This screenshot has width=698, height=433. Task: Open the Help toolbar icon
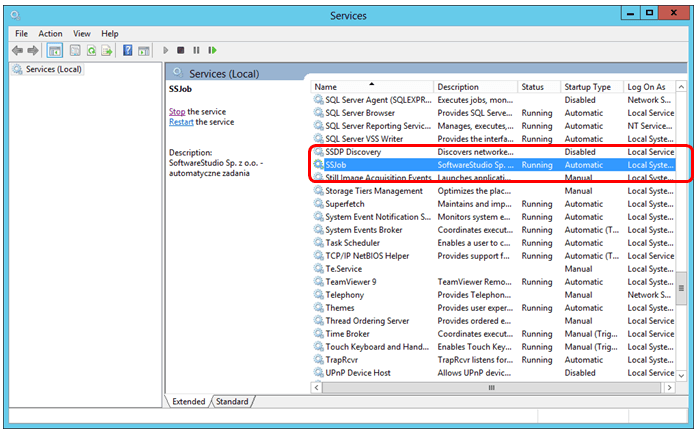128,51
